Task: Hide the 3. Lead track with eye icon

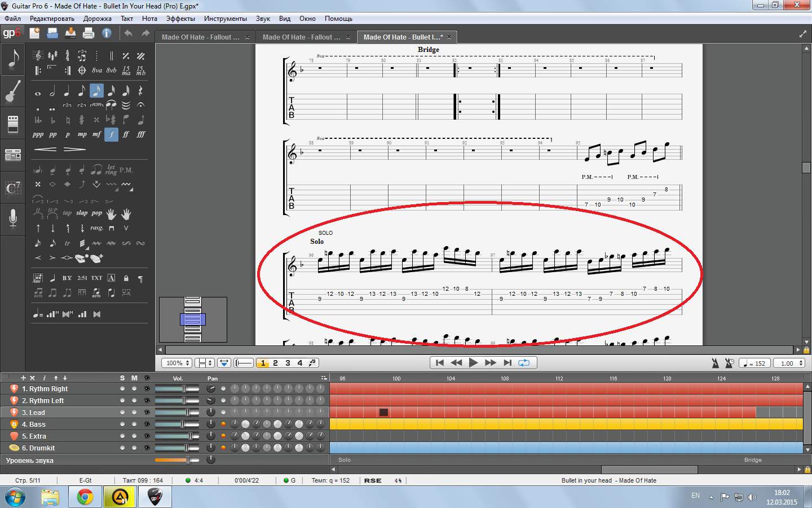Action: click(x=147, y=413)
